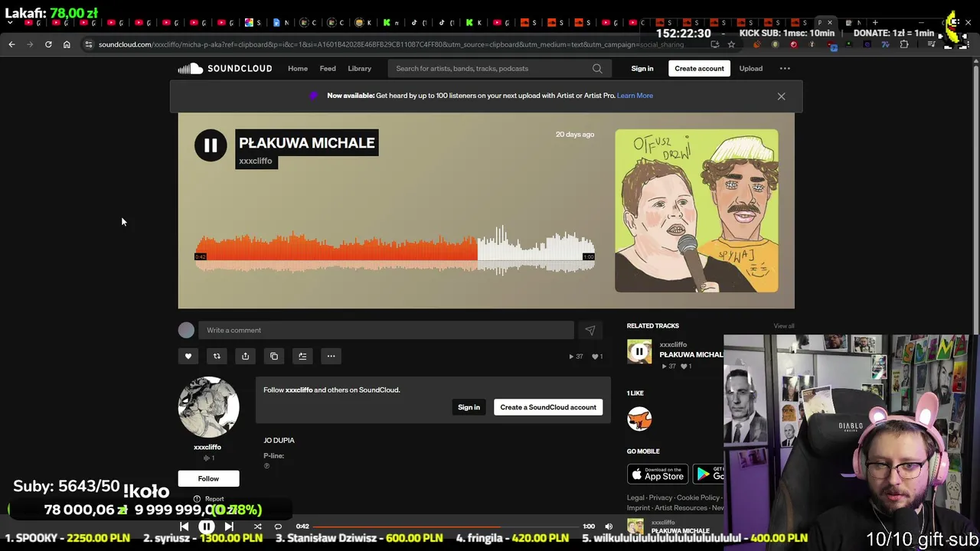The height and width of the screenshot is (551, 980).
Task: Click the xxxcliffo name below the avatar
Action: [x=207, y=447]
